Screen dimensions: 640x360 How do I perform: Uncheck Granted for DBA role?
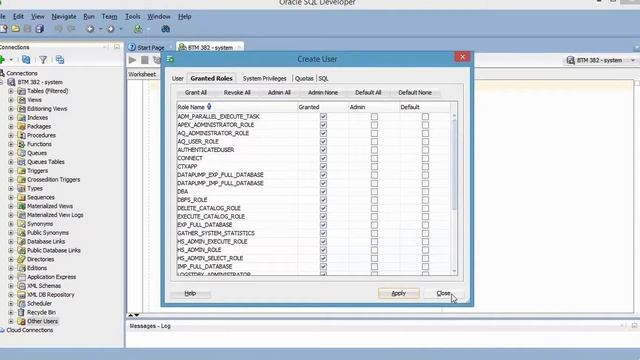[x=323, y=191]
